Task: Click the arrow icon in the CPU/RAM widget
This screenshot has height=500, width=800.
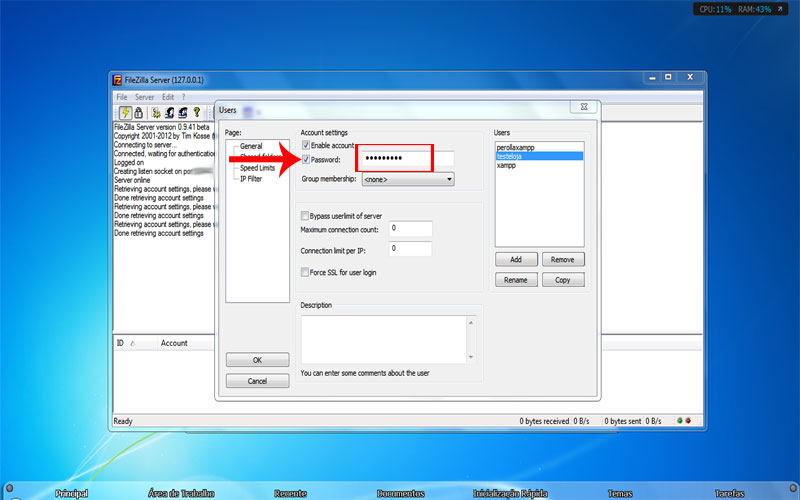Action: click(780, 9)
